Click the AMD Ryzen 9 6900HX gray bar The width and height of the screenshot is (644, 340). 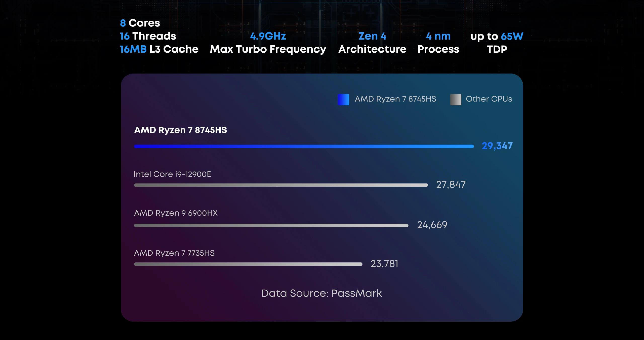click(x=271, y=225)
